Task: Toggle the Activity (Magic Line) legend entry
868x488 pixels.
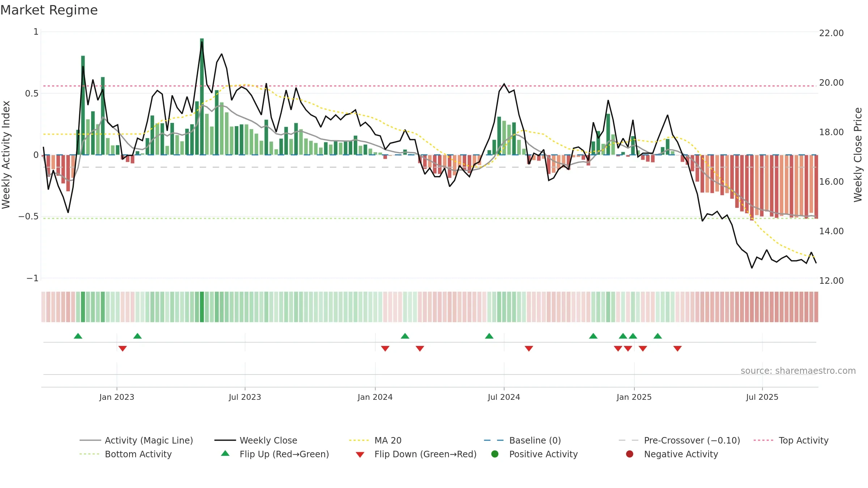Action: point(136,440)
